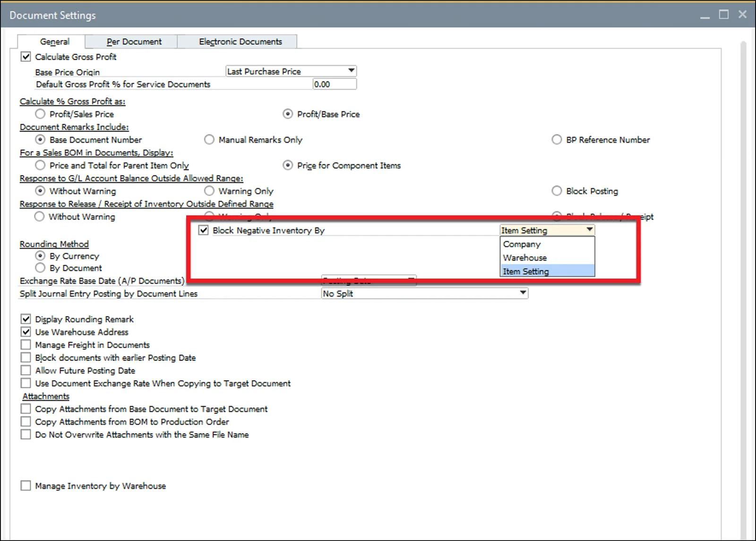Pick Warehouse from the dropdown list

pyautogui.click(x=547, y=258)
